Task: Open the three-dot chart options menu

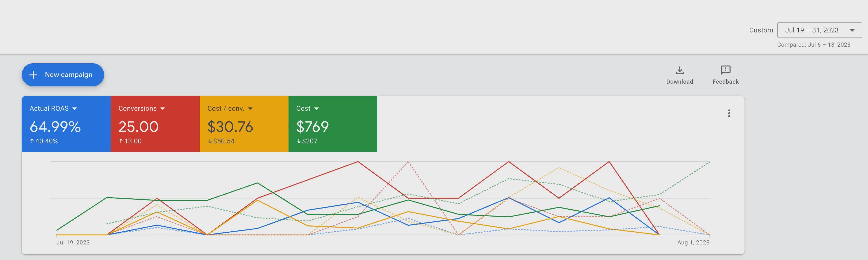Action: [729, 113]
